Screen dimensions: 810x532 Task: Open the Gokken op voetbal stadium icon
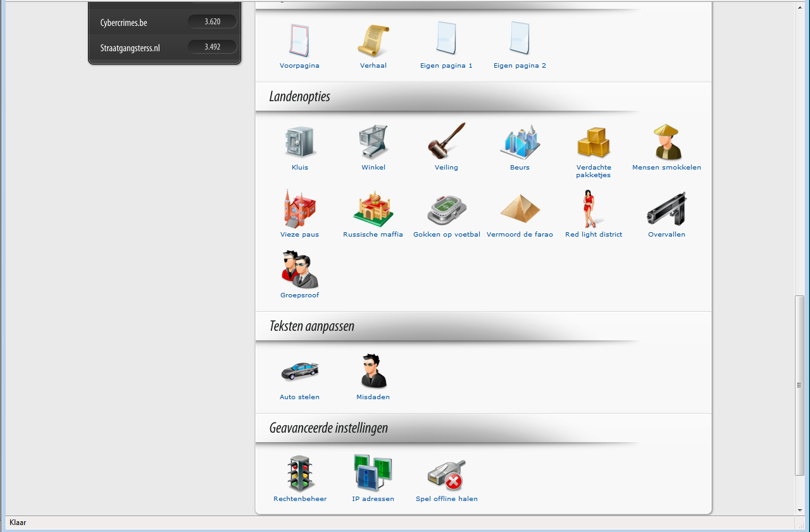(446, 210)
